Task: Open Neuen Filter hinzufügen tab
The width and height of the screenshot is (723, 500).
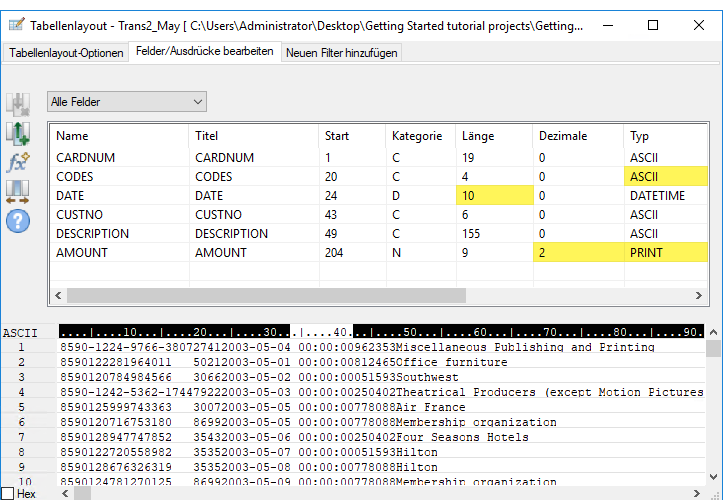Action: (341, 53)
